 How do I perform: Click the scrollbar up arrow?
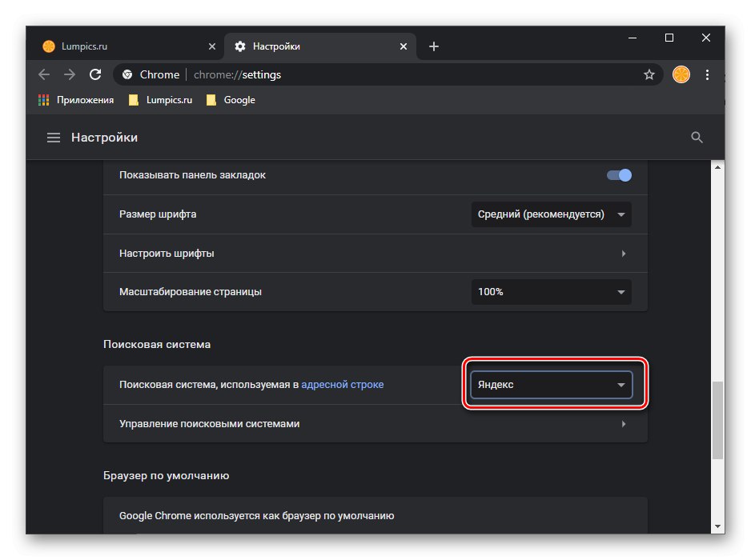[x=717, y=167]
